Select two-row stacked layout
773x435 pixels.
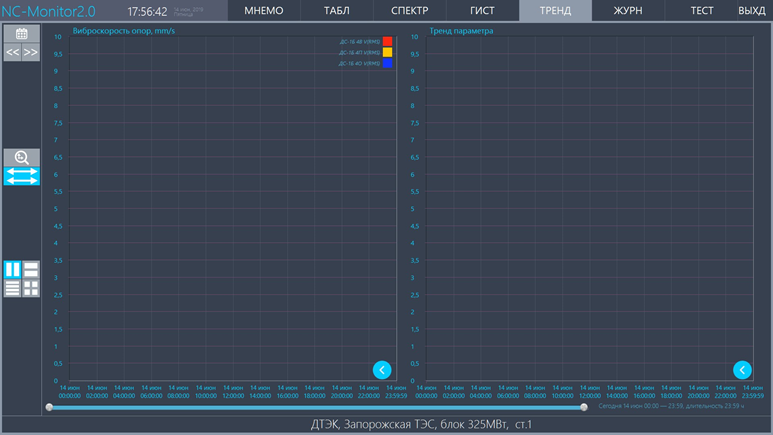click(x=31, y=269)
